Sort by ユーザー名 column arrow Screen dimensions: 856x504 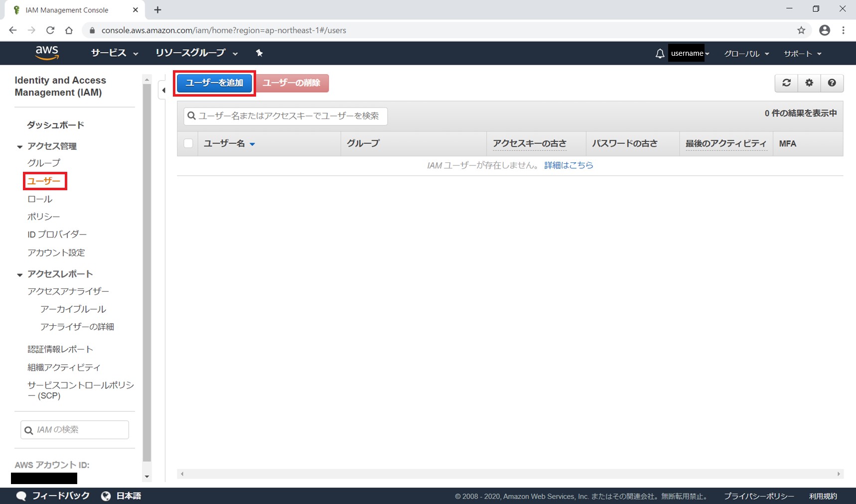click(x=252, y=144)
